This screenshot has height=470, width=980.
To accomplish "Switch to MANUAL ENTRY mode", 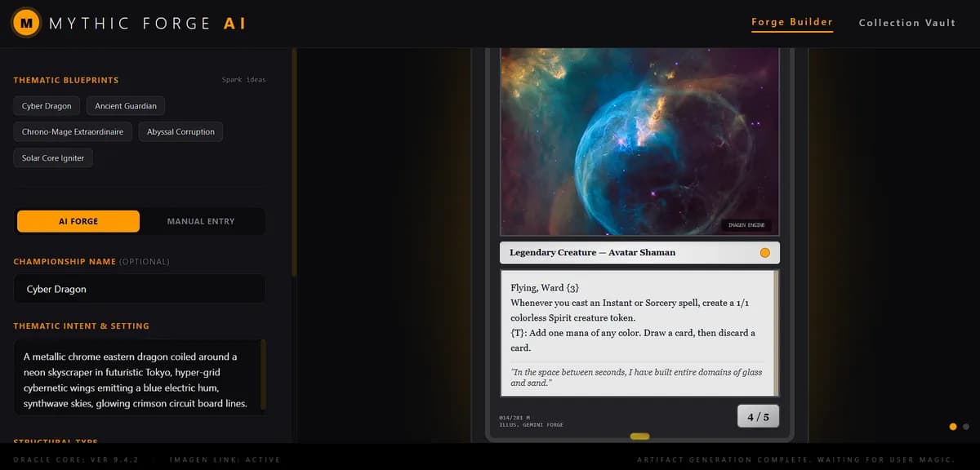I will pos(201,221).
